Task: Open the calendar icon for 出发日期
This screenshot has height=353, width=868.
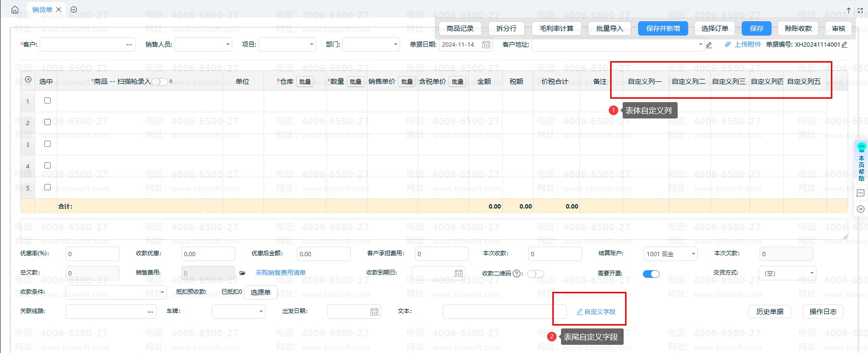Action: pos(374,312)
